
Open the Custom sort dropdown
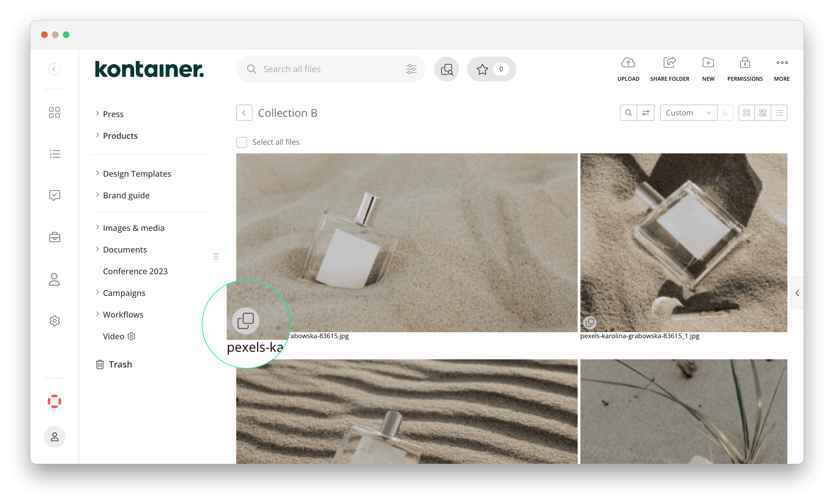(x=688, y=113)
